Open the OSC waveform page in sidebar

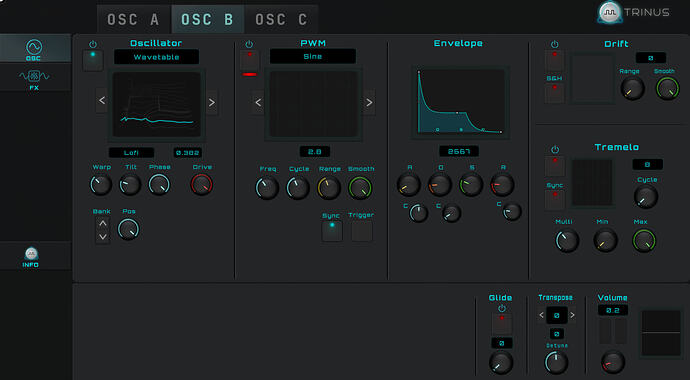pos(34,47)
